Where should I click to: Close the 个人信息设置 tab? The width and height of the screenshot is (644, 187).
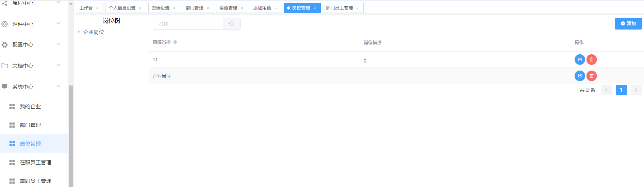tap(140, 8)
